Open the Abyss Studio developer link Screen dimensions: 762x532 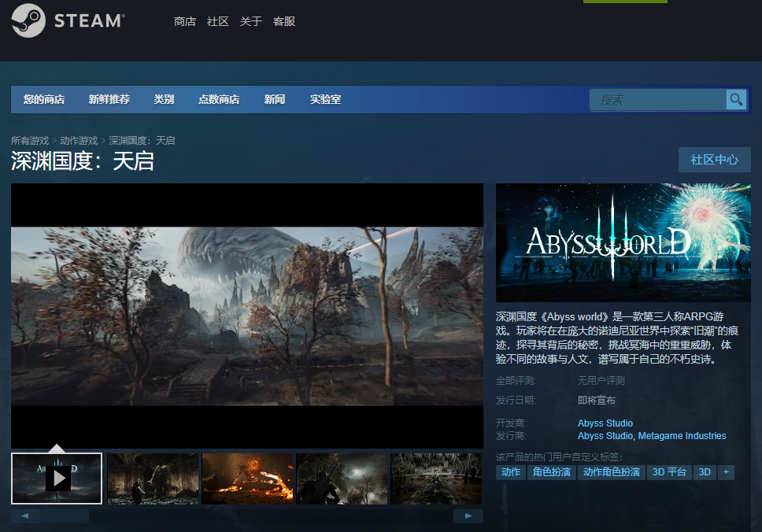tap(605, 423)
